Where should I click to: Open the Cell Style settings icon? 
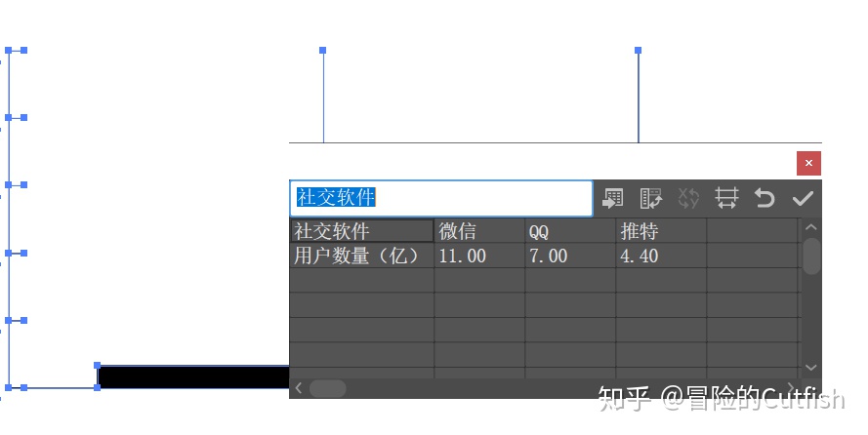pyautogui.click(x=726, y=198)
